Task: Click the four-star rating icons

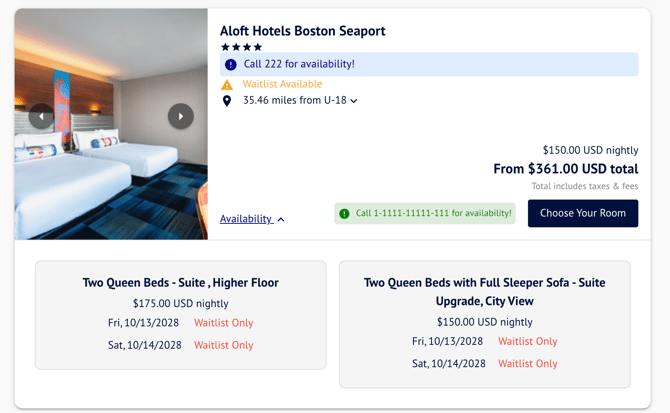Action: click(241, 47)
